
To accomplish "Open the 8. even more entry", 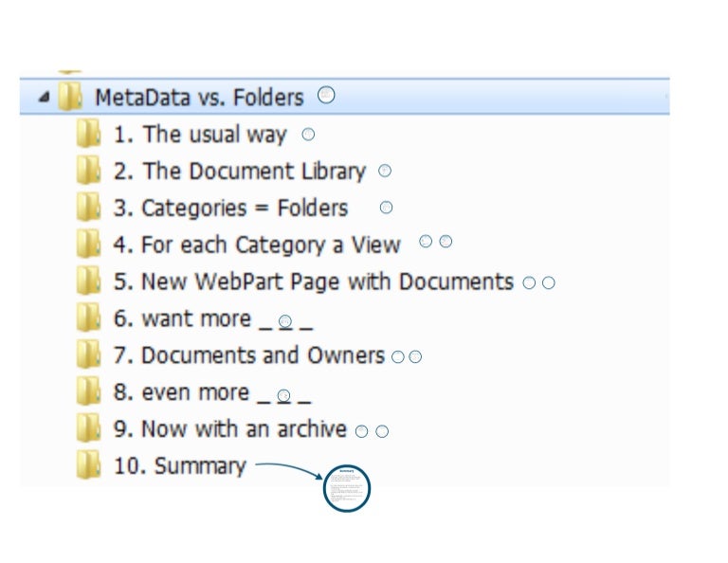I will pyautogui.click(x=181, y=392).
